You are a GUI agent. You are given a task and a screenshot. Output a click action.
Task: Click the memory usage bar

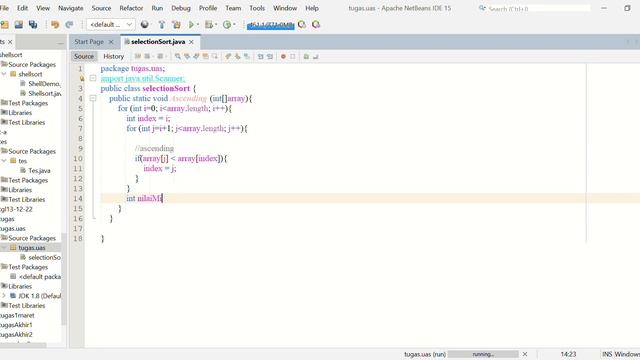(x=271, y=25)
